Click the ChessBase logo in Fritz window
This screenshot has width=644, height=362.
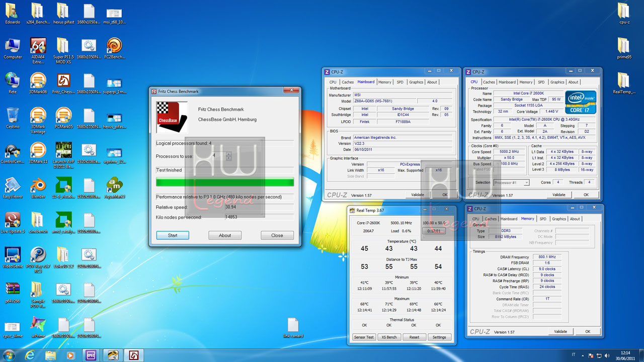coord(172,118)
